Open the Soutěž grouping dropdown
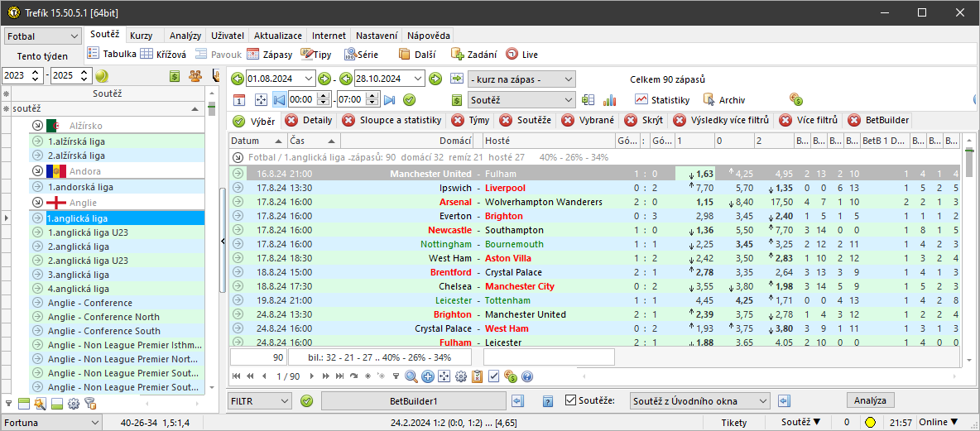This screenshot has width=980, height=431. click(522, 99)
